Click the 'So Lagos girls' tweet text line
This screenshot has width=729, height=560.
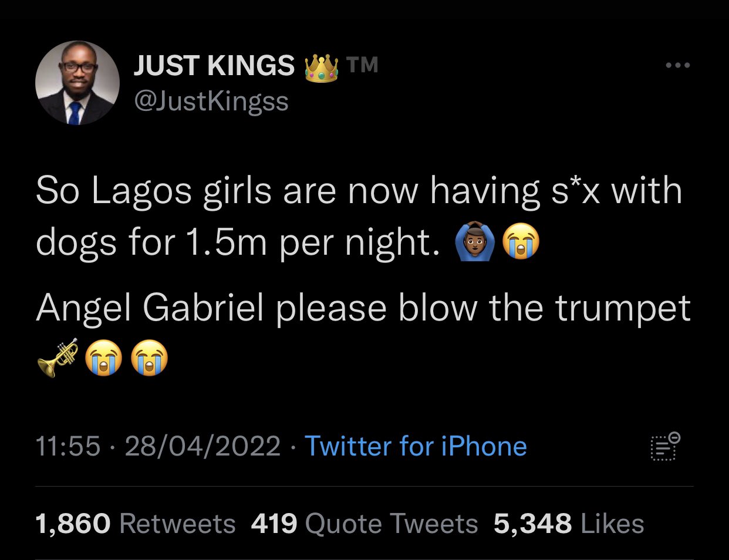[358, 191]
